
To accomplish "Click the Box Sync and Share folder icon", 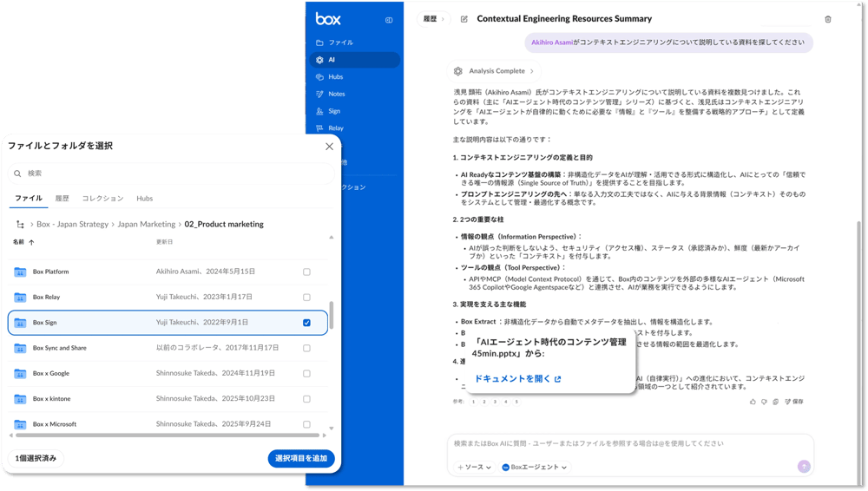I will [21, 348].
